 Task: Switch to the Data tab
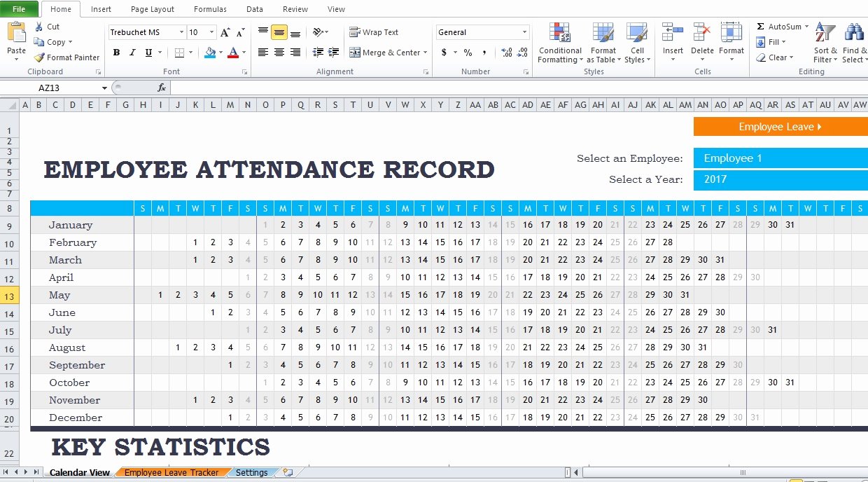[x=255, y=9]
